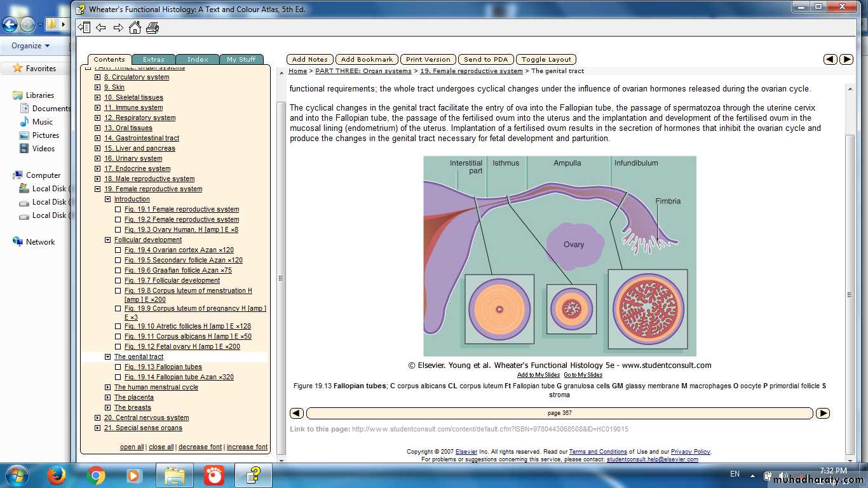
Task: Tick the Fig. 19.7 Follicular development checkbox
Action: click(x=118, y=281)
